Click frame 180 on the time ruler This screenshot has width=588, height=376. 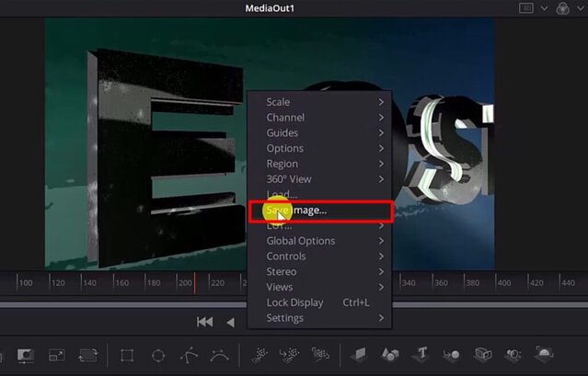[x=154, y=283]
